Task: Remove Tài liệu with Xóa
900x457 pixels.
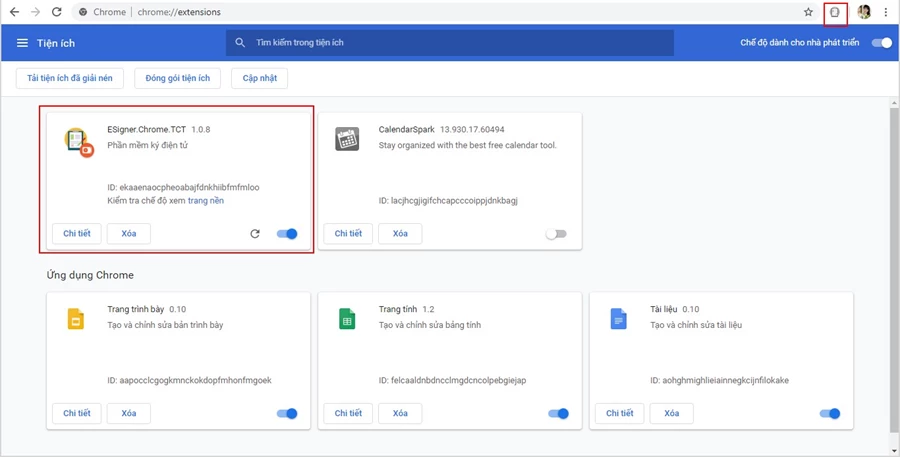Action: [x=672, y=413]
